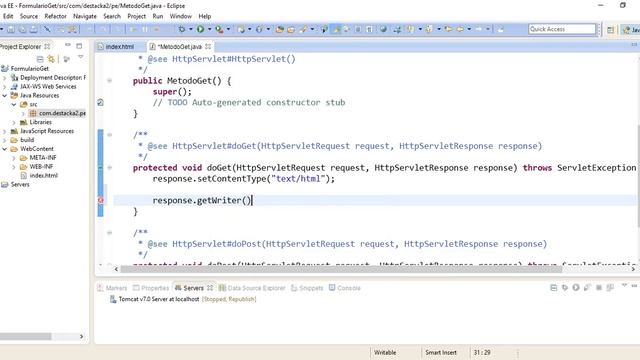Expand the WEB-INF folder
This screenshot has height=360, width=640.
(x=14, y=167)
